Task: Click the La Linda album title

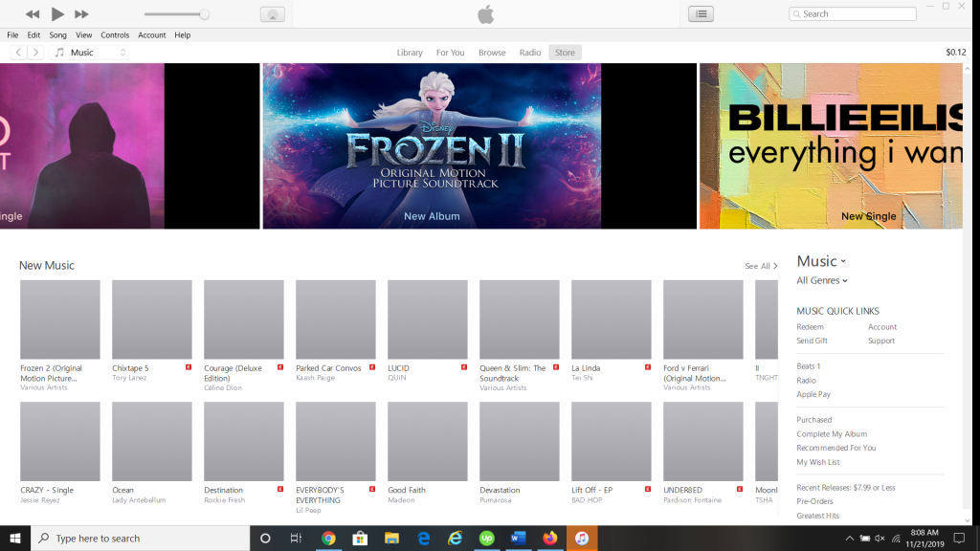Action: click(x=586, y=368)
